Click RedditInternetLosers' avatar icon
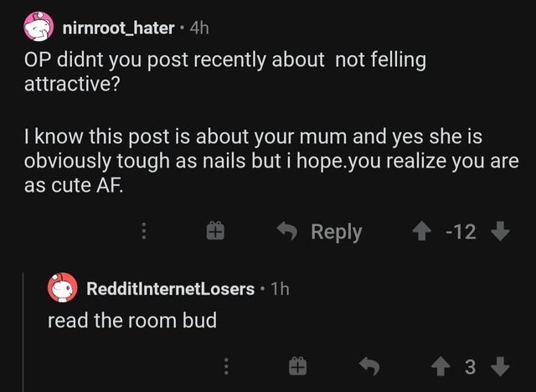536x392 pixels. [63, 288]
